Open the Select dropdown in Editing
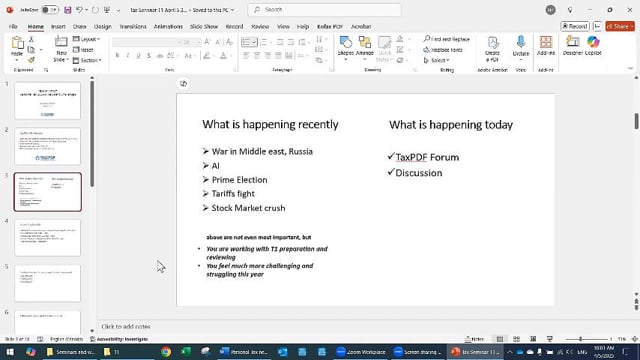The width and height of the screenshot is (640, 360). (436, 60)
